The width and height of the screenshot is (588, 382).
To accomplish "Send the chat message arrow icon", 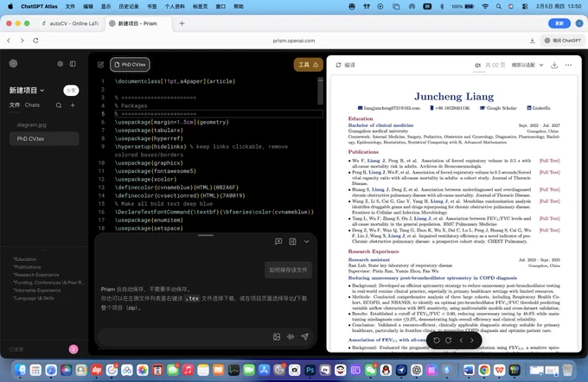I will click(x=305, y=337).
